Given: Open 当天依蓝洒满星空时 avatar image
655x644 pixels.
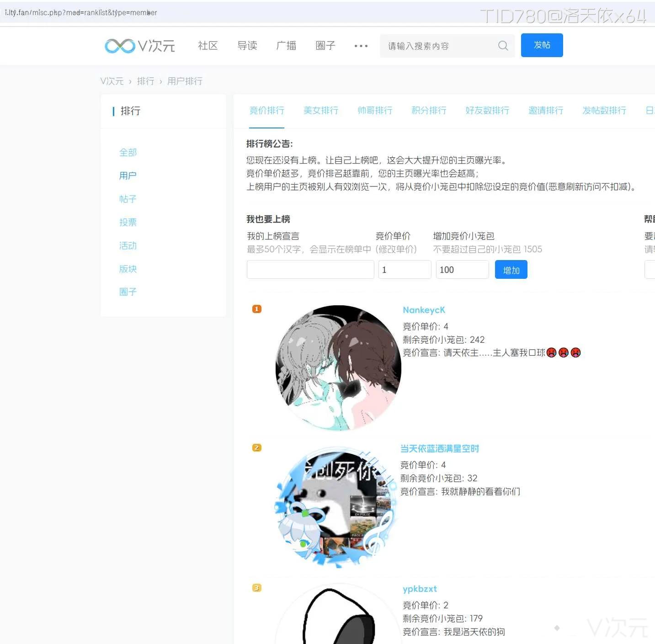Looking at the screenshot, I should tap(336, 507).
